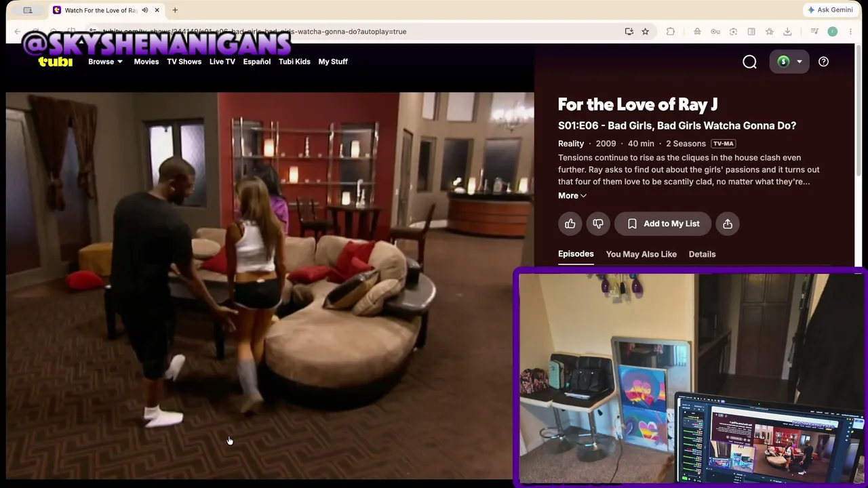Switch to the You May Also Like tab
This screenshot has height=488, width=868.
coord(642,254)
